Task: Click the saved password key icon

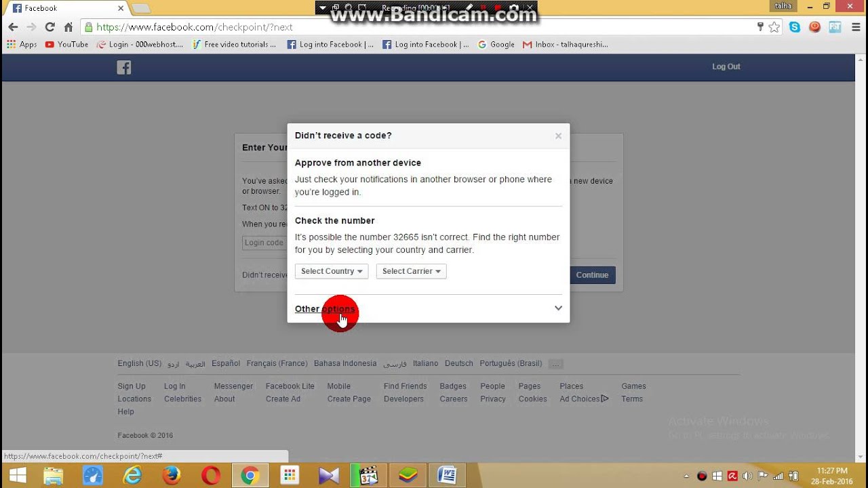Action: tap(760, 27)
